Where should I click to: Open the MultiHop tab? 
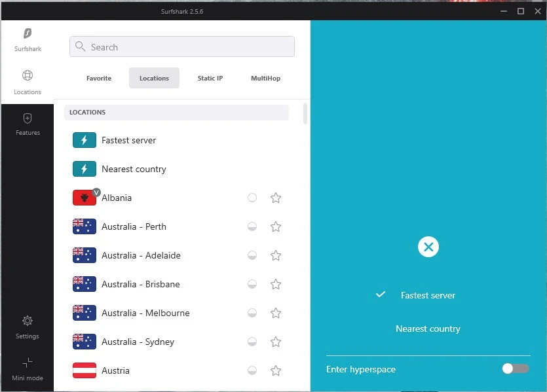click(265, 78)
